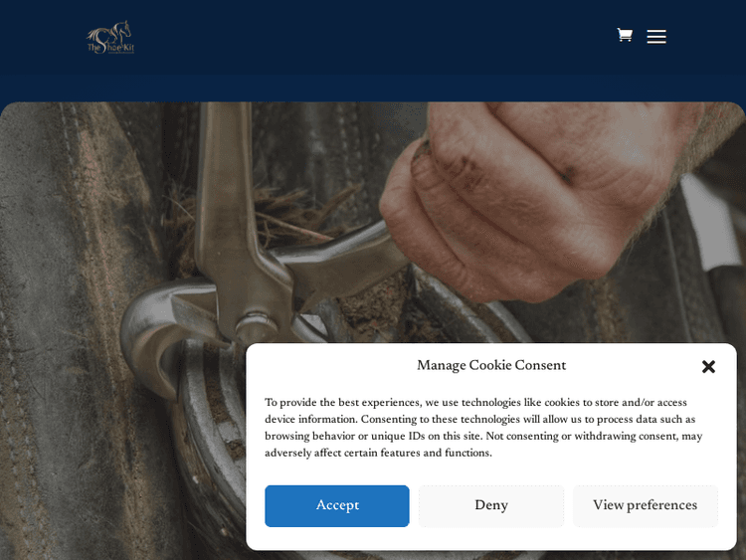Open View preferences for cookies
746x560 pixels.
tap(646, 505)
